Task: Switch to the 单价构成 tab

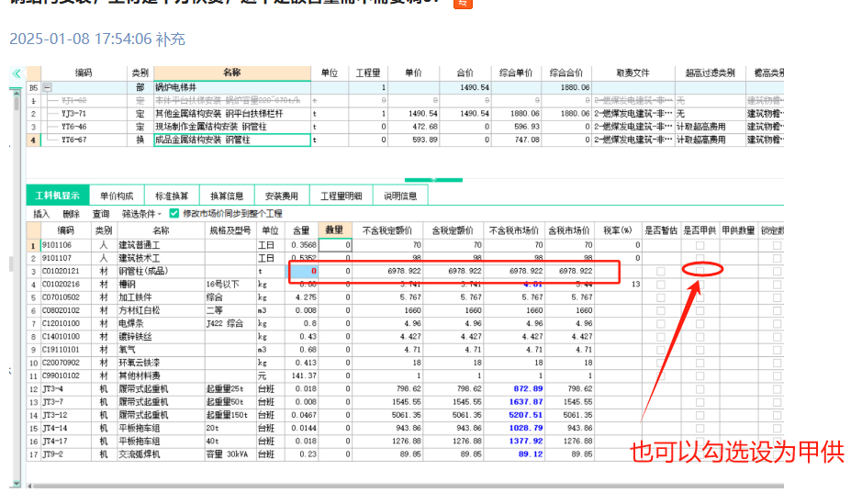Action: click(117, 196)
